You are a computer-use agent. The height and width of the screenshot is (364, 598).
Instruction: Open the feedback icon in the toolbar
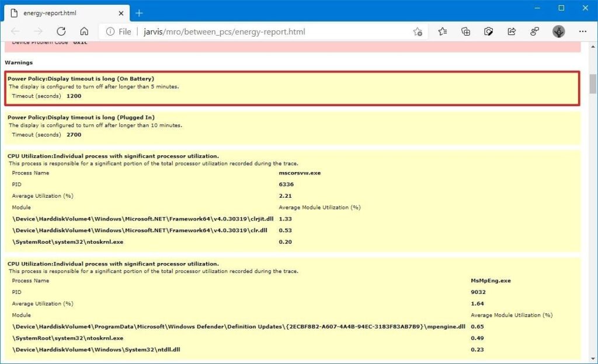click(535, 32)
